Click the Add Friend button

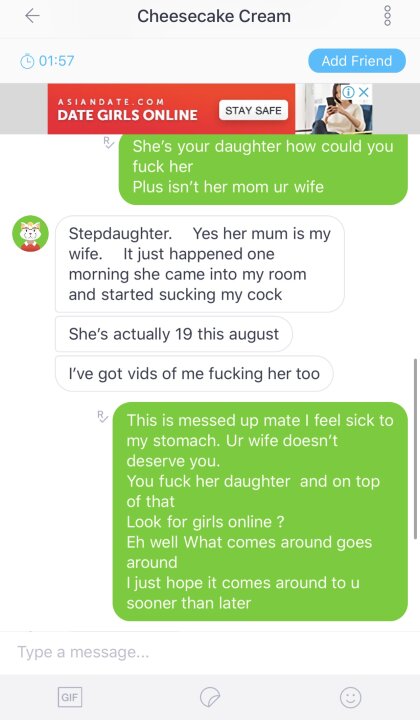357,61
